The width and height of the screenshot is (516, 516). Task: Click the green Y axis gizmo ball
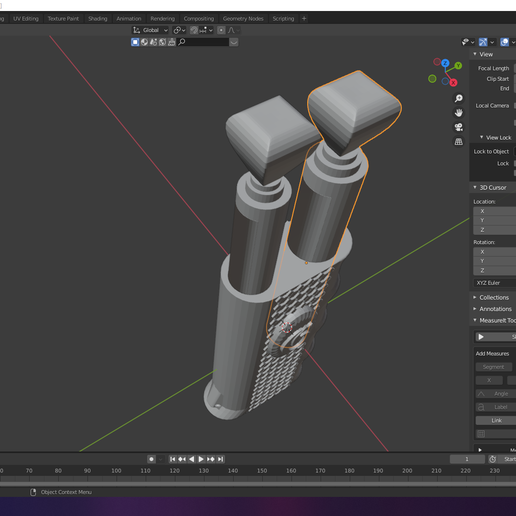point(458,66)
